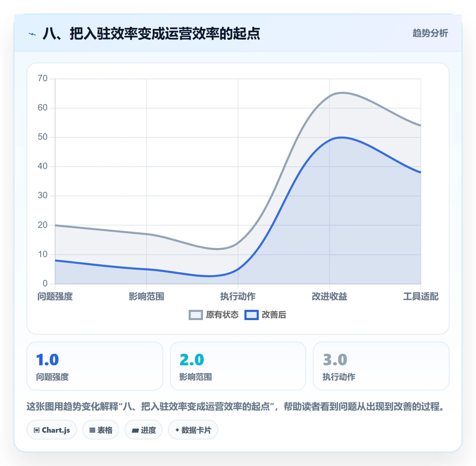Click the 0 y-axis value
The height and width of the screenshot is (466, 476).
click(45, 284)
